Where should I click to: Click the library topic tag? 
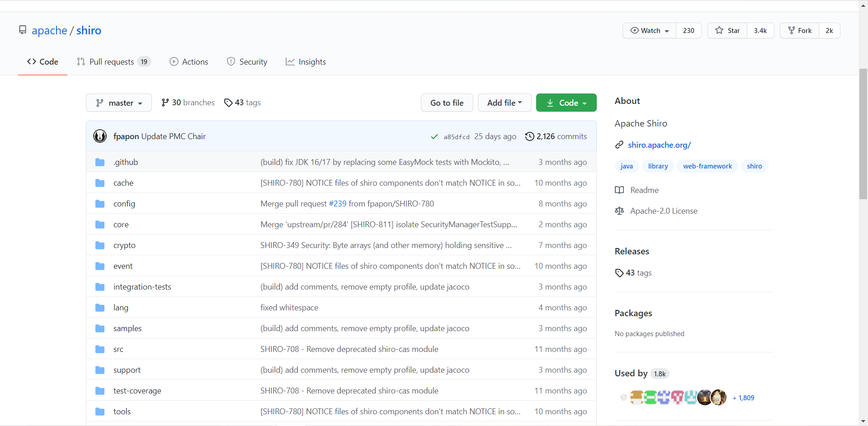(658, 166)
